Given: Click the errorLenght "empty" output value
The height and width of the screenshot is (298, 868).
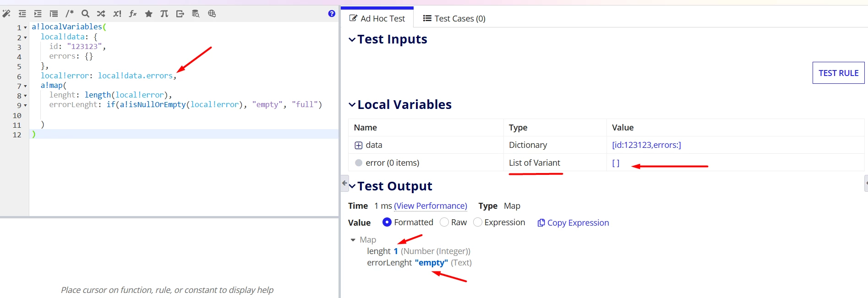Looking at the screenshot, I should click(431, 263).
